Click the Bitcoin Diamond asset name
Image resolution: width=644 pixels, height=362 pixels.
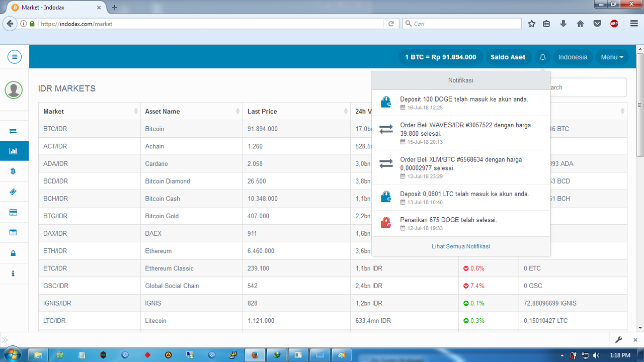pyautogui.click(x=168, y=181)
